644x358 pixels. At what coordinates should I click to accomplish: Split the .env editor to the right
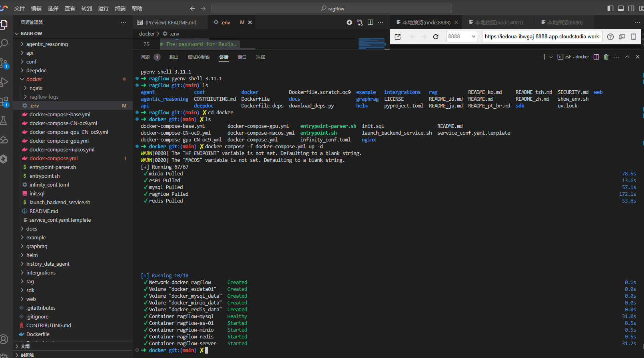pos(370,22)
